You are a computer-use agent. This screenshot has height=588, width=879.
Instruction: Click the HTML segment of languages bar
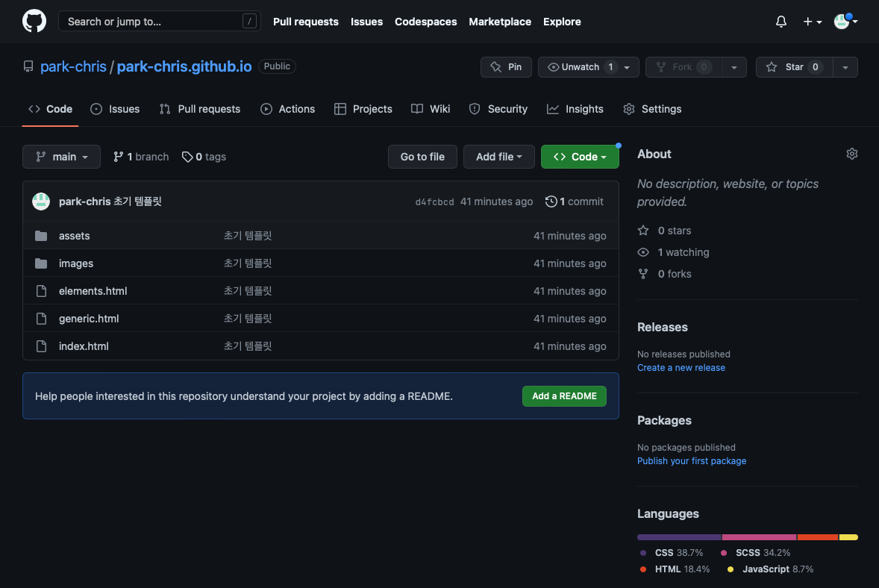817,537
